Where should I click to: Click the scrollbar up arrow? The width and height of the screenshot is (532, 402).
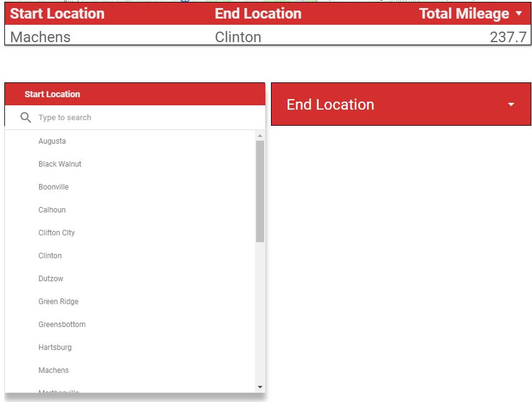260,136
